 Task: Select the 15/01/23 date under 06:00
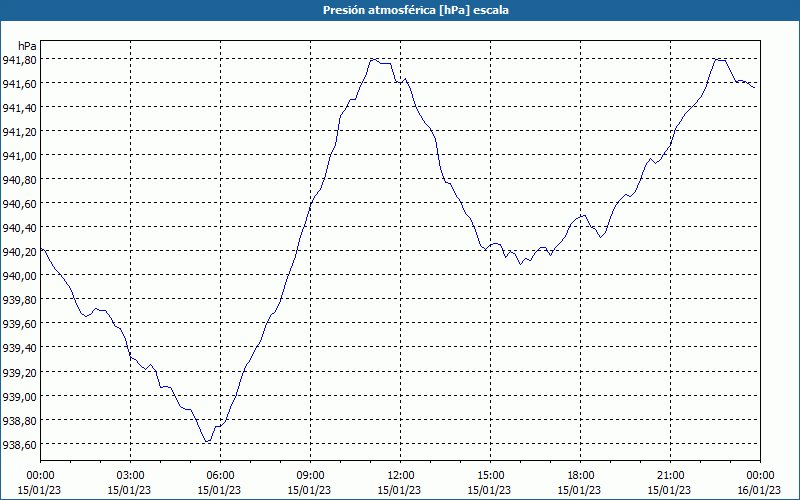[219, 490]
